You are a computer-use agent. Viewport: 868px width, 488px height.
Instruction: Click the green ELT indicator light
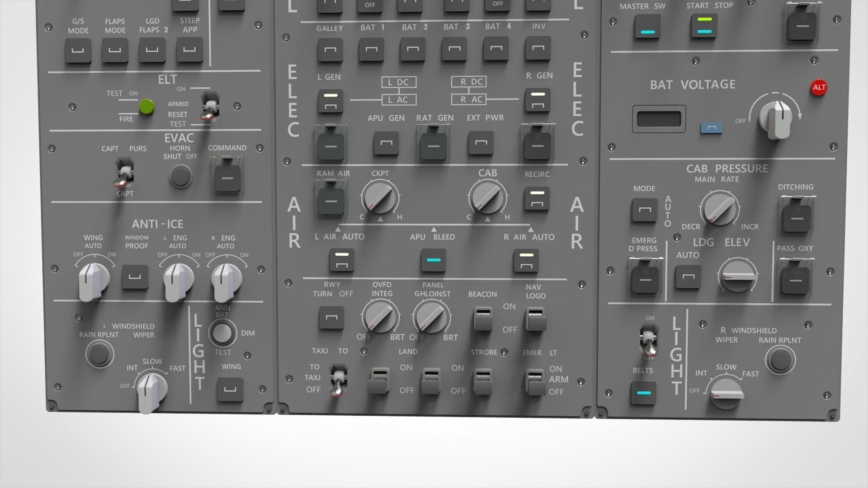[146, 107]
